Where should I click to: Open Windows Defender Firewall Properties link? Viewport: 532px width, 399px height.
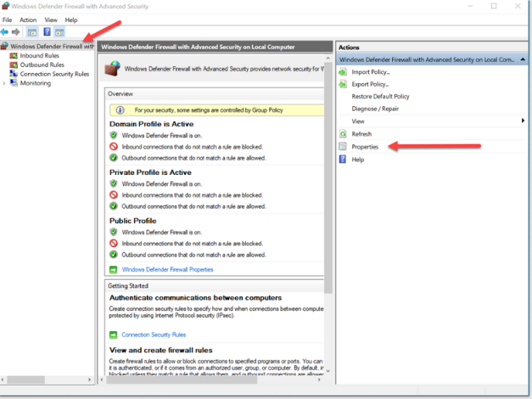click(168, 270)
